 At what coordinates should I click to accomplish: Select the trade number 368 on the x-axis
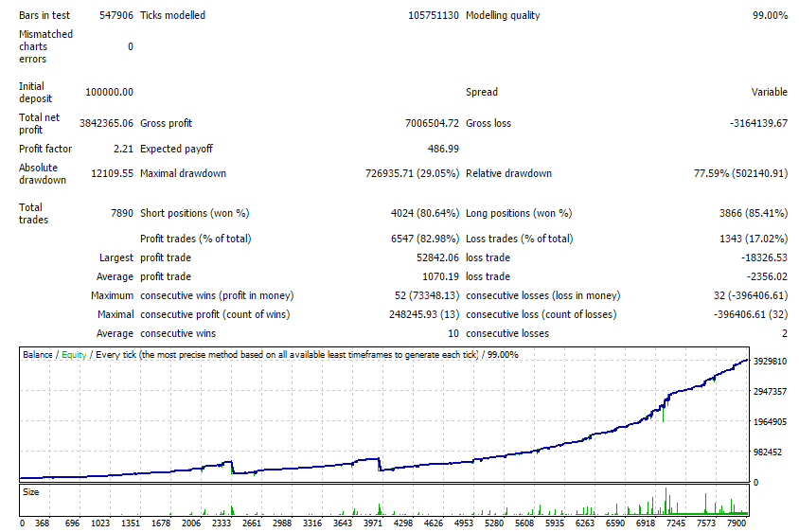click(42, 523)
